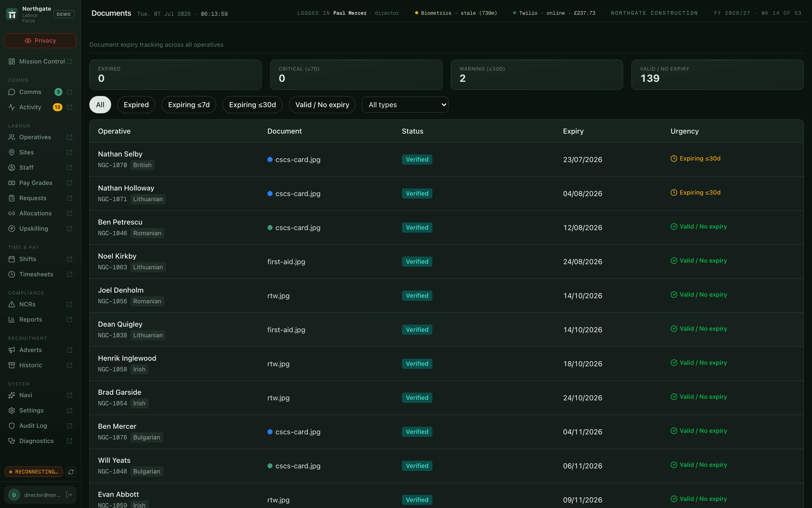Click Noel Kirkby's first-aid.jpg document

click(x=286, y=262)
